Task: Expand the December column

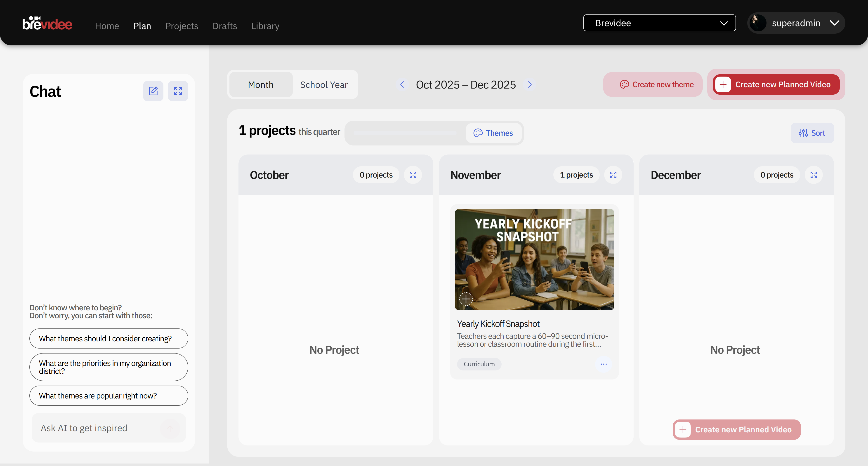Action: [814, 175]
